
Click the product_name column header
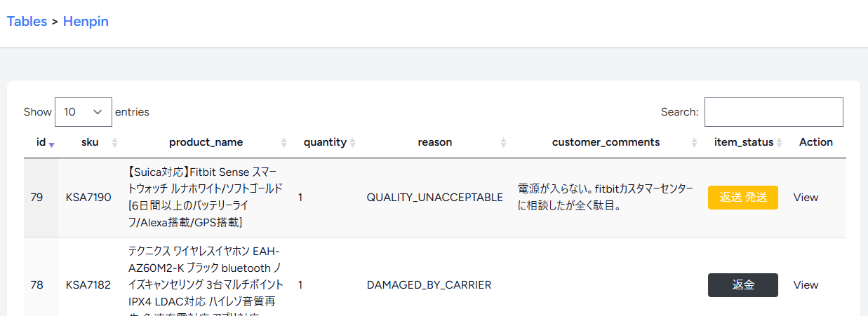click(x=206, y=142)
